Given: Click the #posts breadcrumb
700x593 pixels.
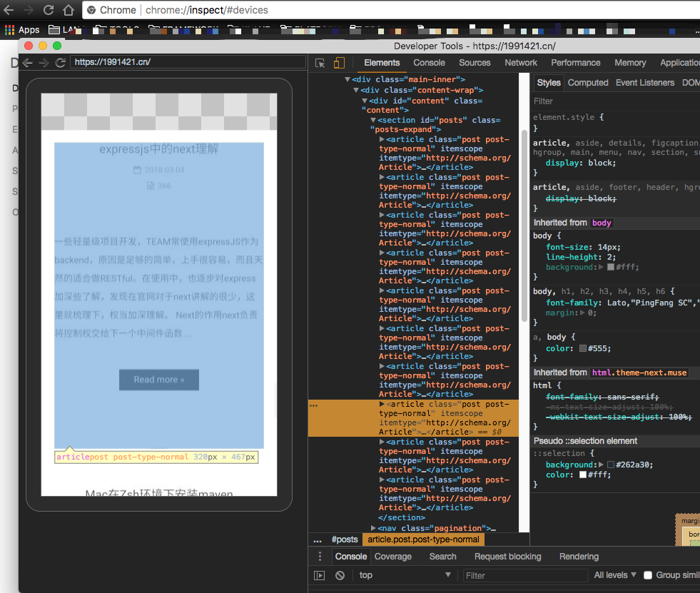Looking at the screenshot, I should tap(345, 539).
